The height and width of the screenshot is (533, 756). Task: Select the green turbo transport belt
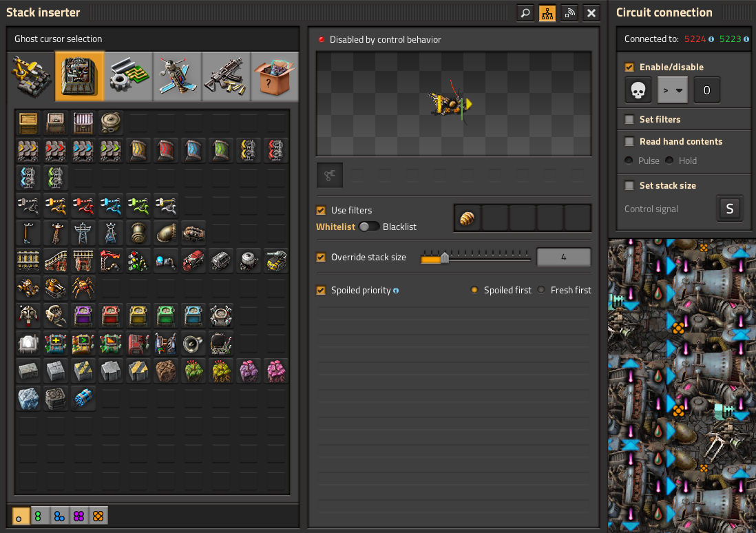pos(110,151)
